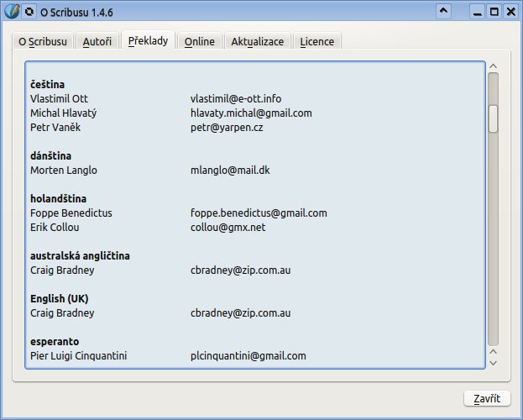This screenshot has width=523, height=420.
Task: Click cbradney@zip.com.au under australská angličtina
Action: click(x=240, y=270)
